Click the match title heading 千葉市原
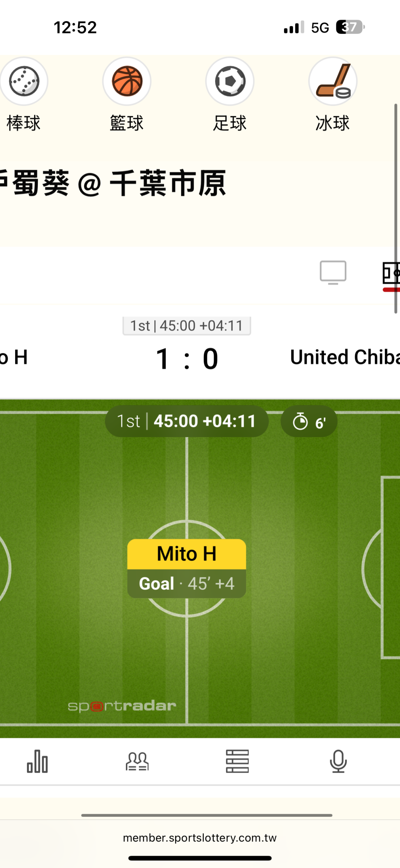The height and width of the screenshot is (868, 400). (x=167, y=183)
